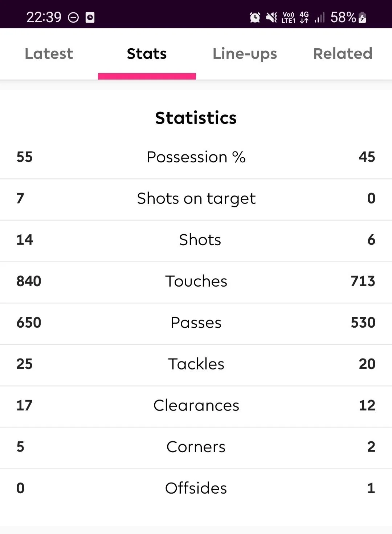Image resolution: width=392 pixels, height=534 pixels.
Task: Tap the muted sound status icon
Action: (271, 17)
